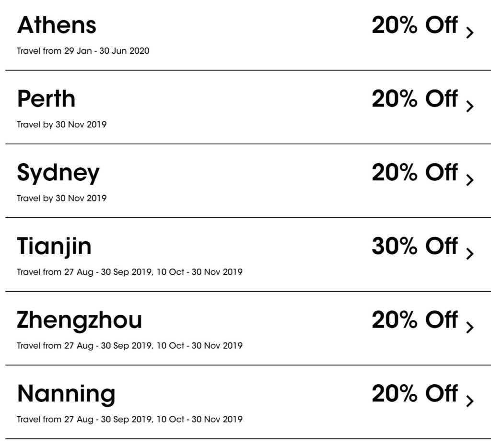Open the Sydney destination heading
Viewport: 491px width, 448px height.
[58, 173]
